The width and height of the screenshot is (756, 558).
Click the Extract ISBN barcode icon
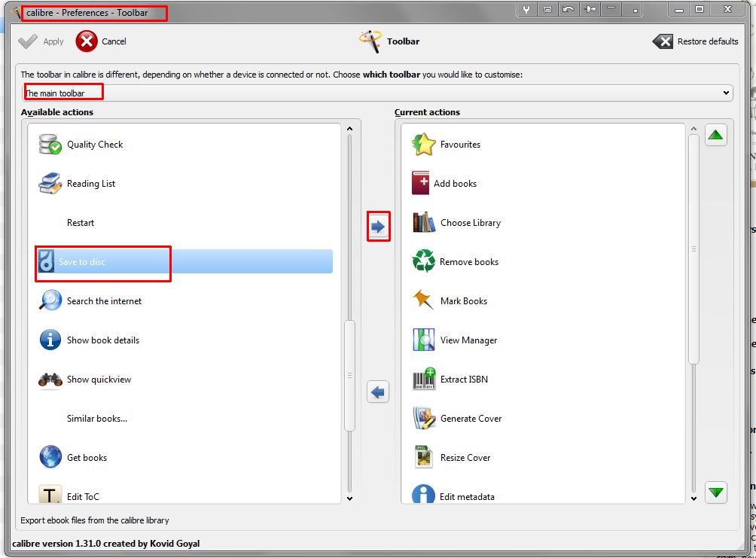[424, 379]
